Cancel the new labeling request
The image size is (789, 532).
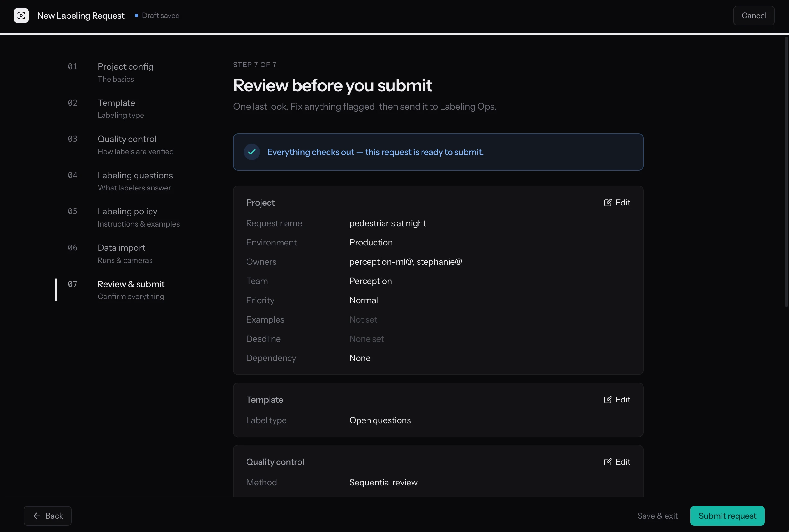[754, 16]
